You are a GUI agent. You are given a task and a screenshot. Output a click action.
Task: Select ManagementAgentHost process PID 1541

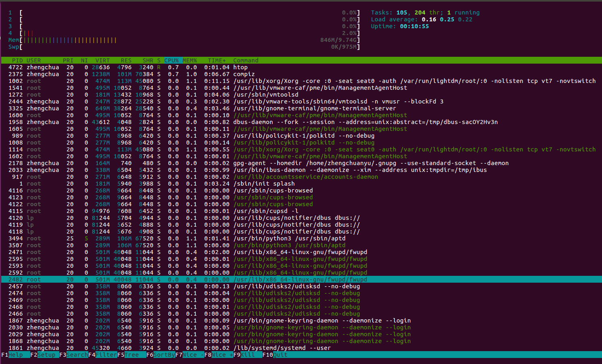pos(301,88)
